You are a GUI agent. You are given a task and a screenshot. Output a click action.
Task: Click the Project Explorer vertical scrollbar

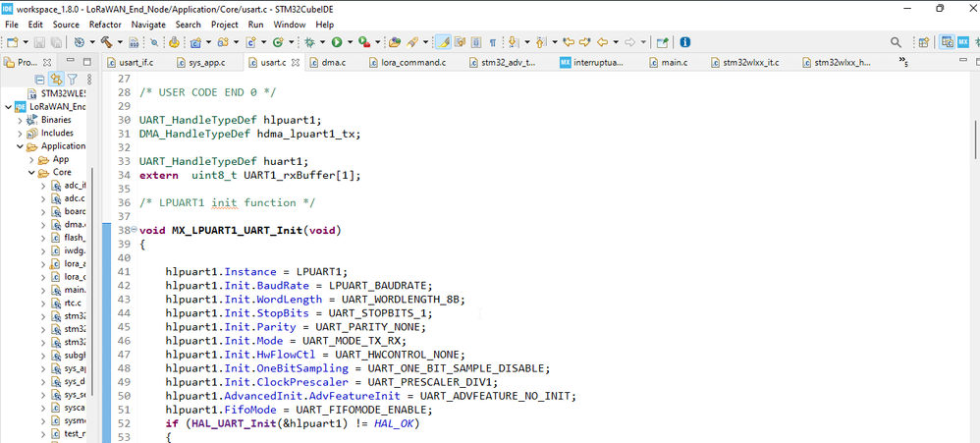coord(92,281)
